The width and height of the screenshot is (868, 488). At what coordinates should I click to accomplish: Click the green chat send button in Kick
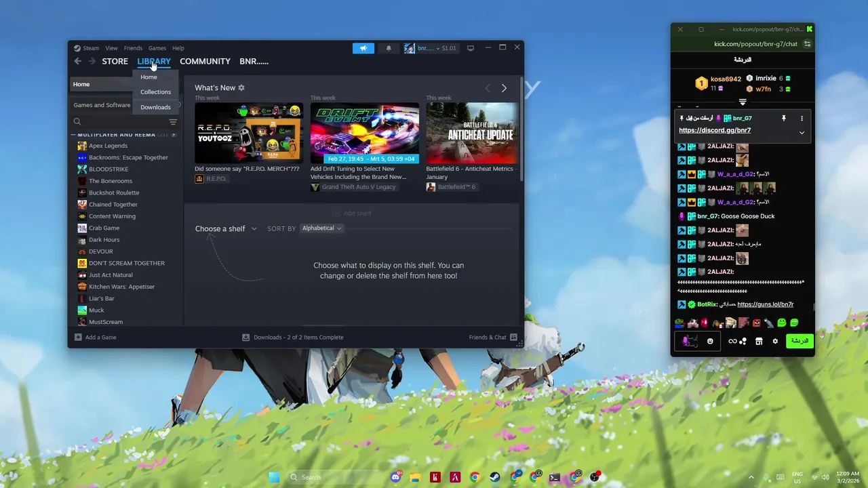[800, 341]
